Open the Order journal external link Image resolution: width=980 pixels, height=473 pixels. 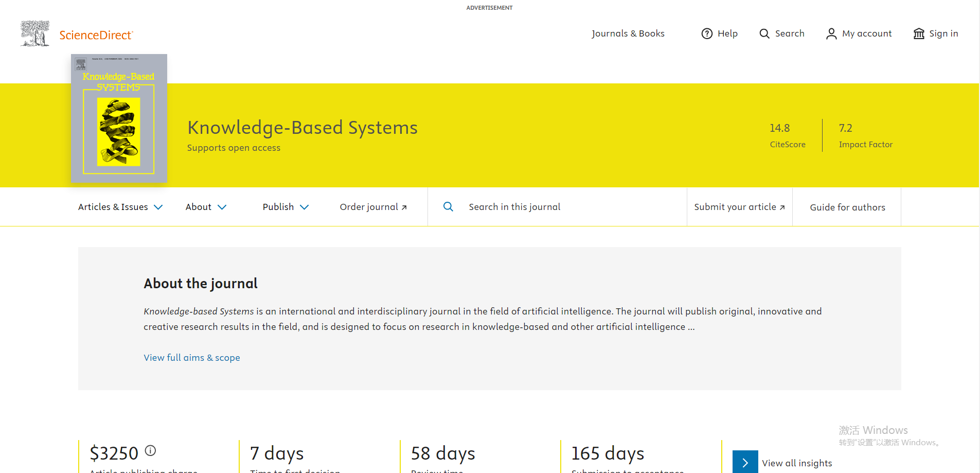tap(373, 207)
